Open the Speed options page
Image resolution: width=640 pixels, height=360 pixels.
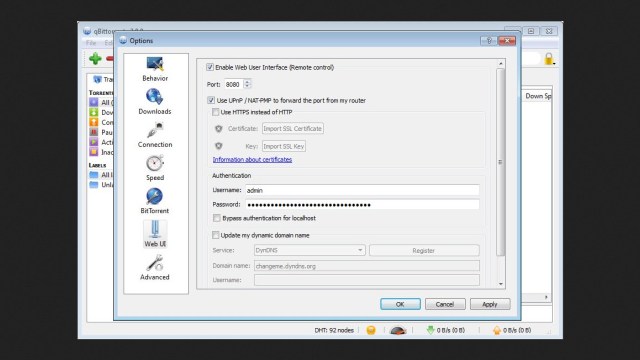pos(155,168)
